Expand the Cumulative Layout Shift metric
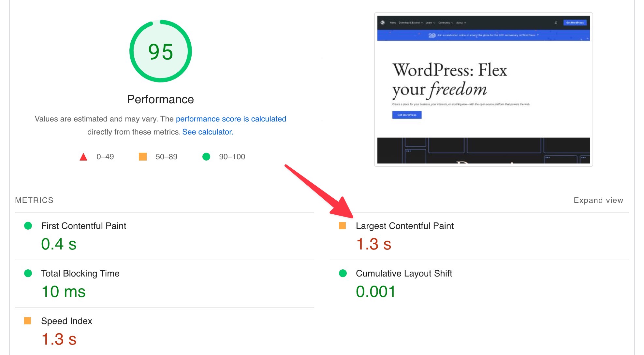 pyautogui.click(x=403, y=273)
